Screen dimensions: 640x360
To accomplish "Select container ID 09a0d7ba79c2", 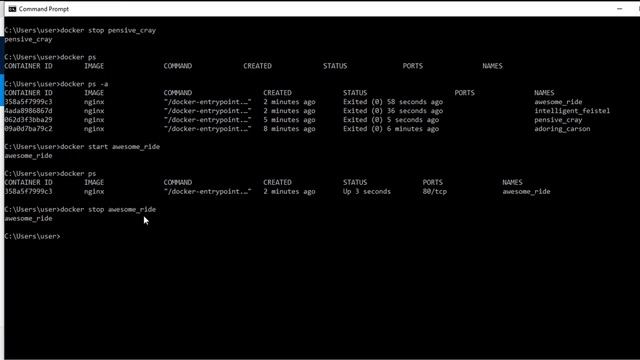I will (28, 129).
